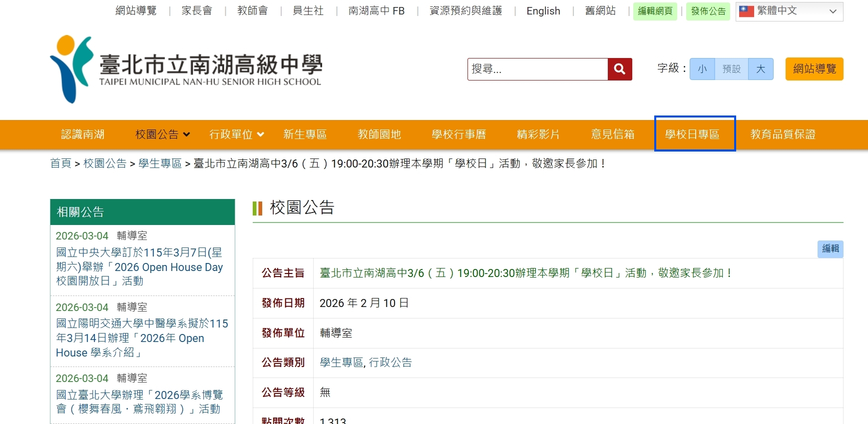Click the green 編輯網頁 button

pyautogui.click(x=655, y=11)
